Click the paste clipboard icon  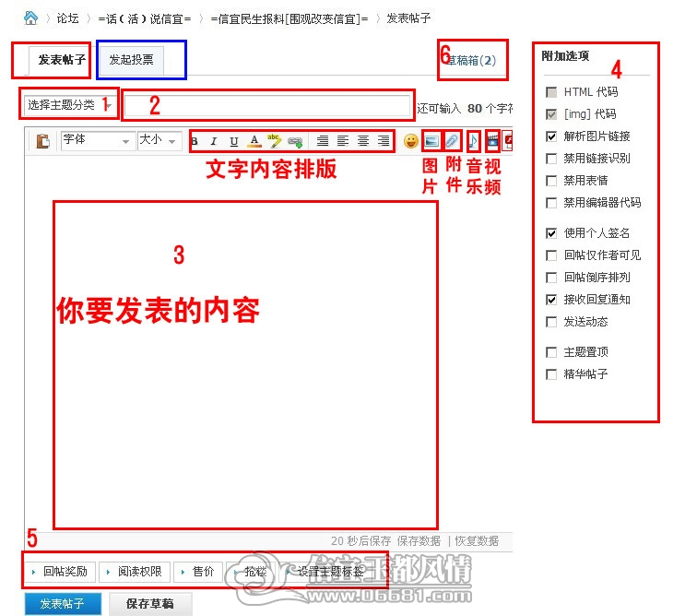[x=42, y=141]
